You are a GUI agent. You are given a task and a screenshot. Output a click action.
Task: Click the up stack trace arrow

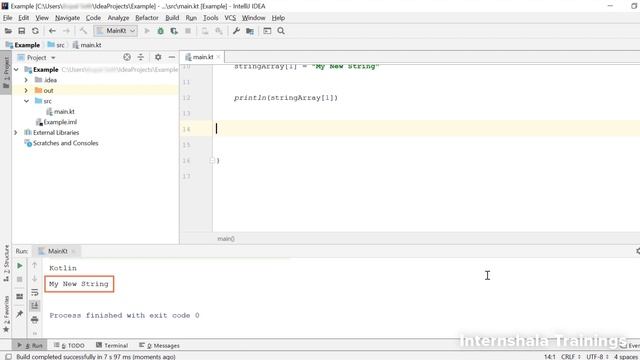point(35,266)
